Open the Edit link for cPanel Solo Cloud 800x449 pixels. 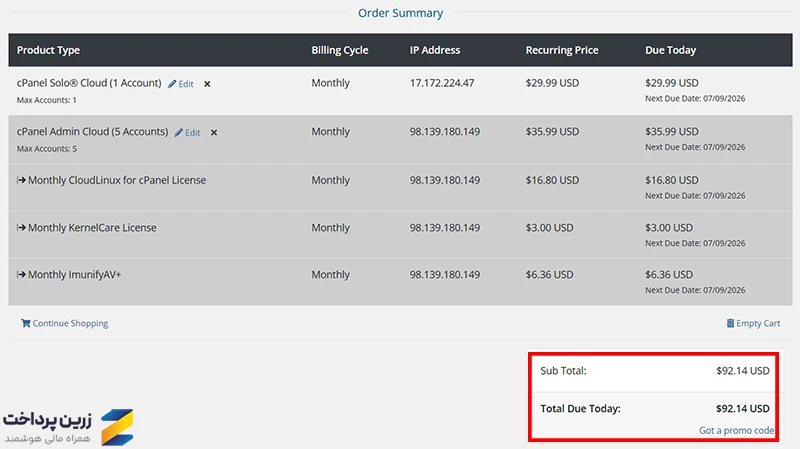pyautogui.click(x=186, y=84)
